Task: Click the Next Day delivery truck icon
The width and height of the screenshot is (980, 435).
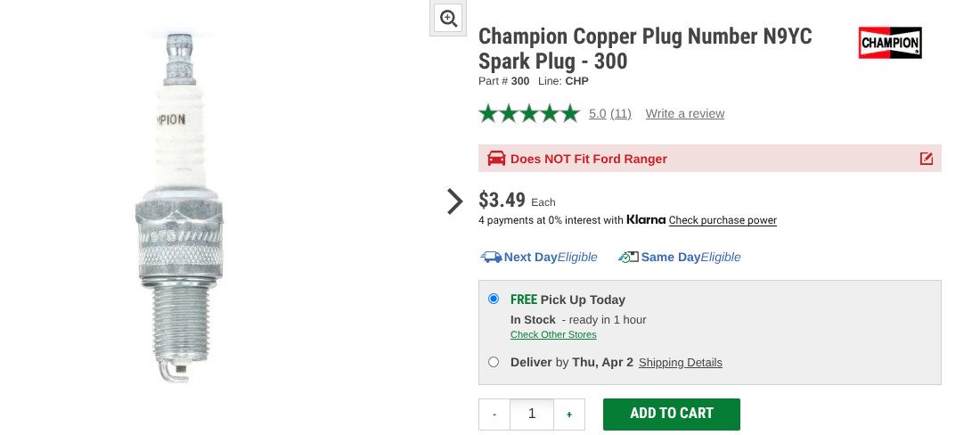Action: 491,257
